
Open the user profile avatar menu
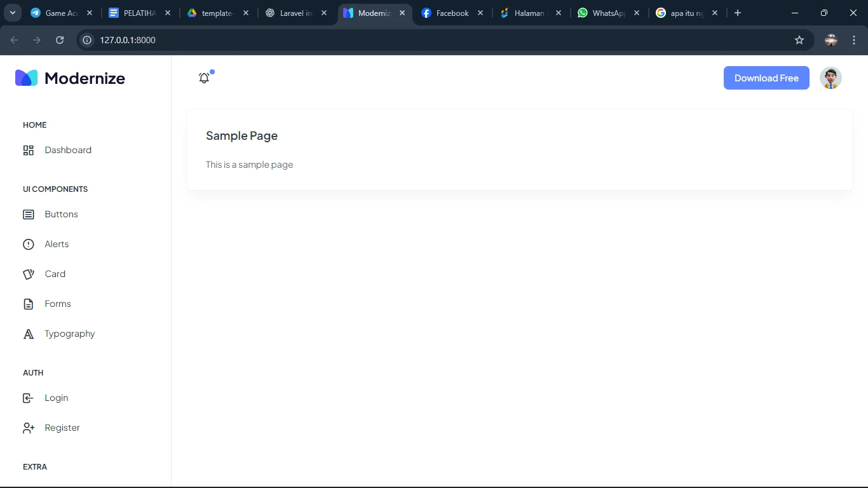pyautogui.click(x=831, y=78)
